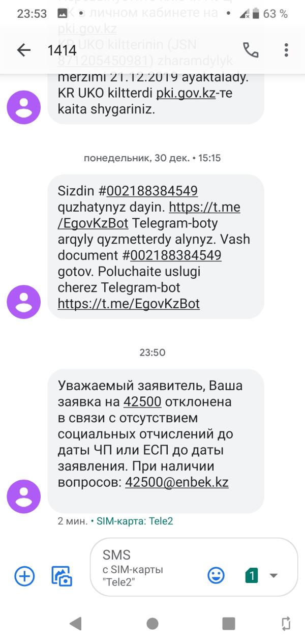Open the gallery attachment icon
305x644 pixels.
(x=62, y=576)
